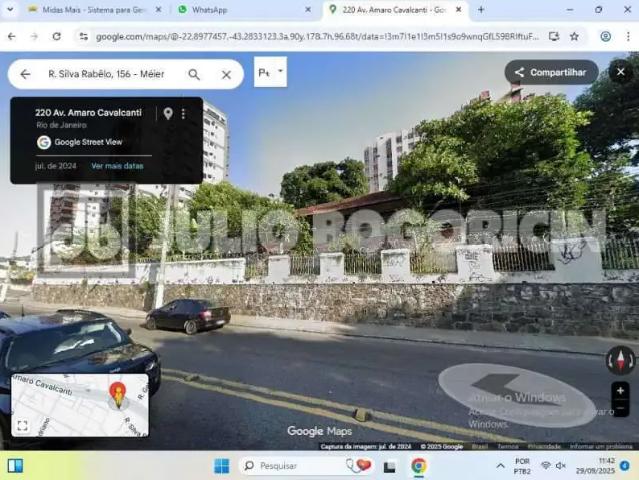Switch to Midas Mais tab
Viewport: 639px width, 480px height.
[x=94, y=10]
